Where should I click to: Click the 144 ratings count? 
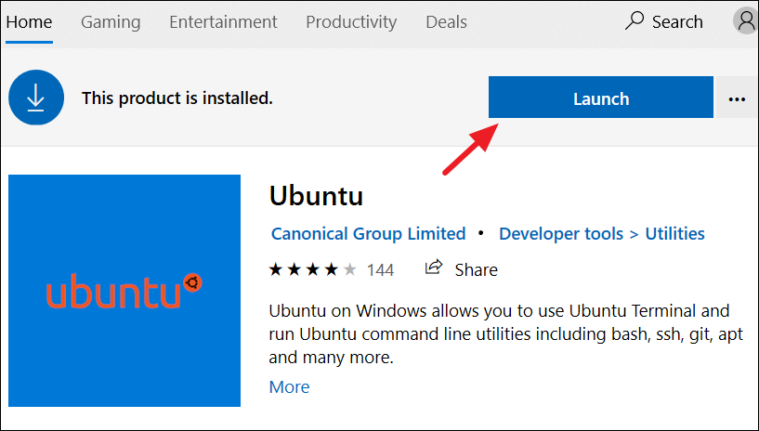[380, 270]
